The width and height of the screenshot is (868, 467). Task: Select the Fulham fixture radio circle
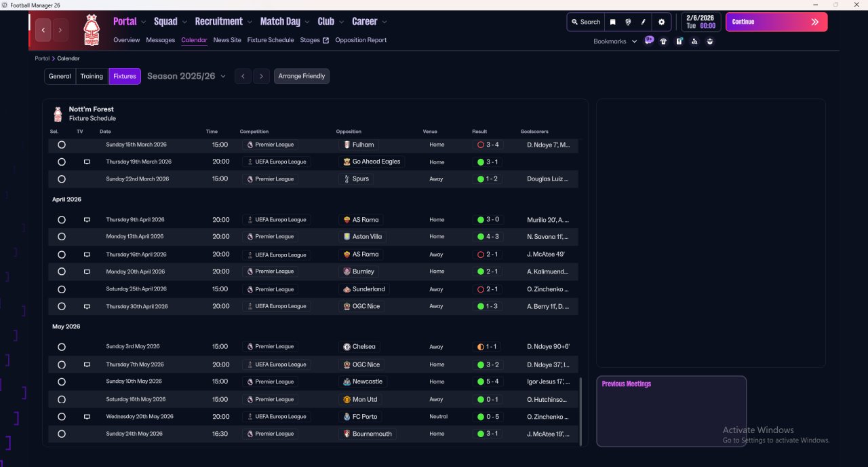pyautogui.click(x=62, y=145)
